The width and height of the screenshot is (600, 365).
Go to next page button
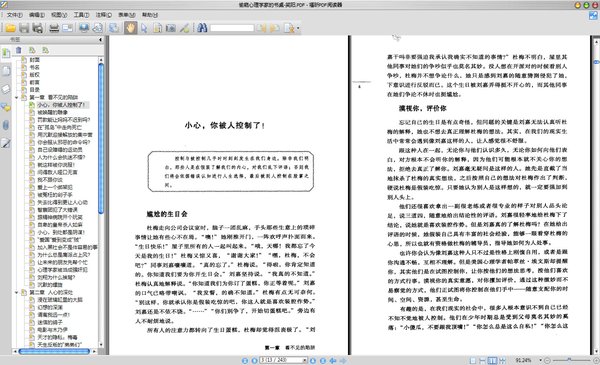pyautogui.click(x=313, y=360)
